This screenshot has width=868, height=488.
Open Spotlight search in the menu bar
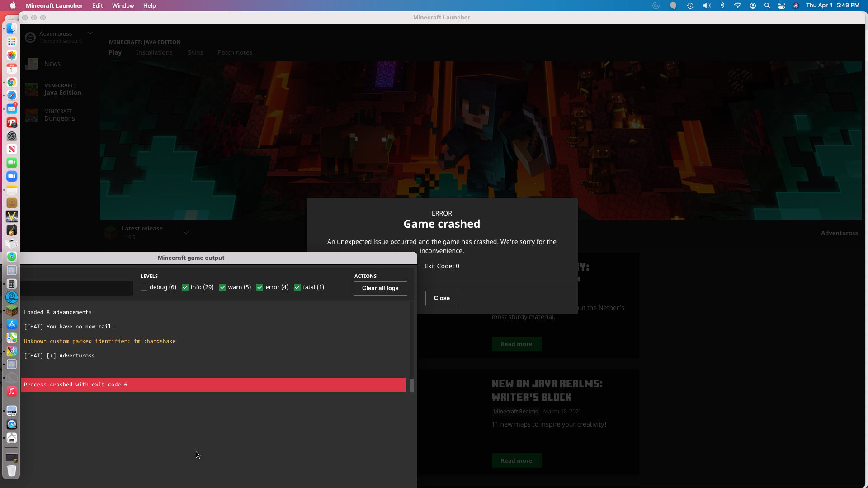pyautogui.click(x=767, y=5)
